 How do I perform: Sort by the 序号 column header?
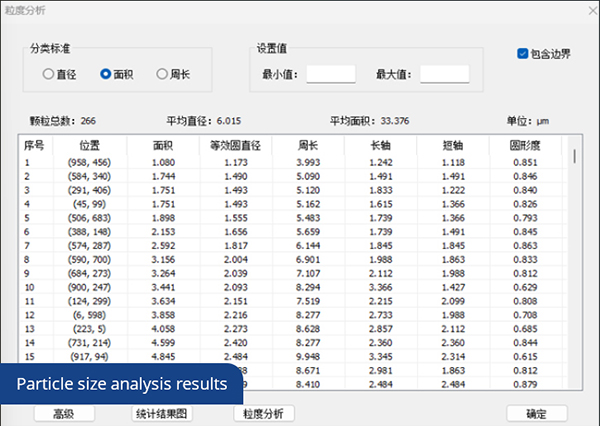point(34,145)
